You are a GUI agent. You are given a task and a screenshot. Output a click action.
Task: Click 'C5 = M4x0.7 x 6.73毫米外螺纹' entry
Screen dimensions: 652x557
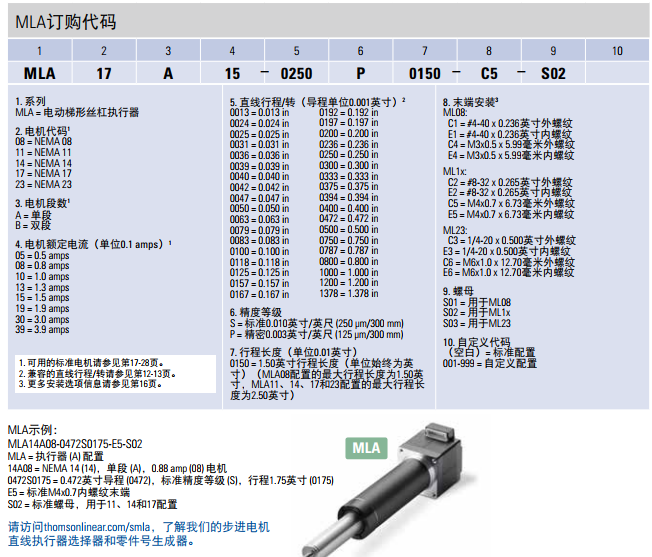511,204
